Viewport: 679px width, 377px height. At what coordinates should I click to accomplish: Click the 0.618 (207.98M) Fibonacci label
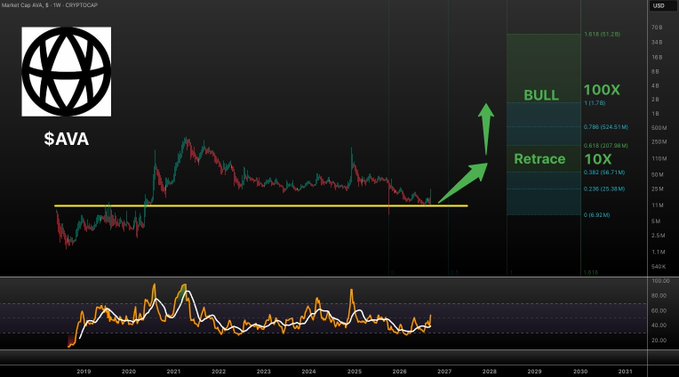[x=605, y=146]
